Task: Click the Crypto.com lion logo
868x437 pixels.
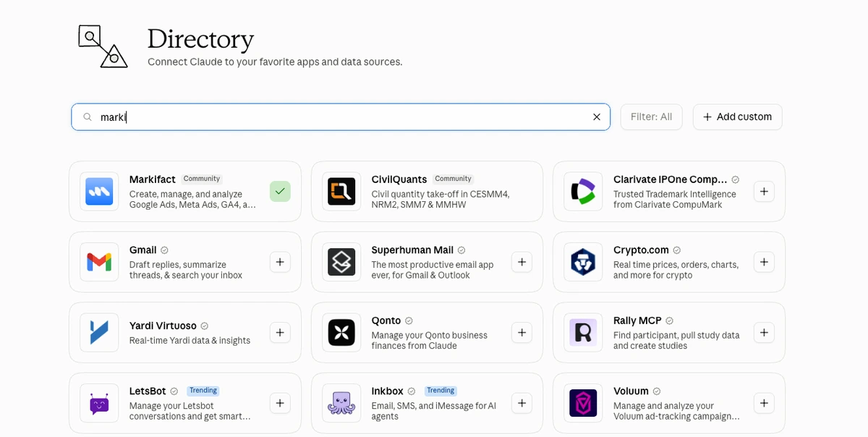Action: coord(583,262)
